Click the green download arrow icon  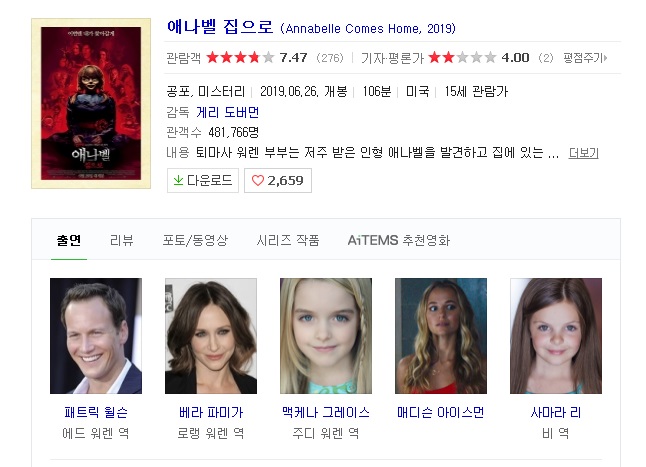[178, 180]
